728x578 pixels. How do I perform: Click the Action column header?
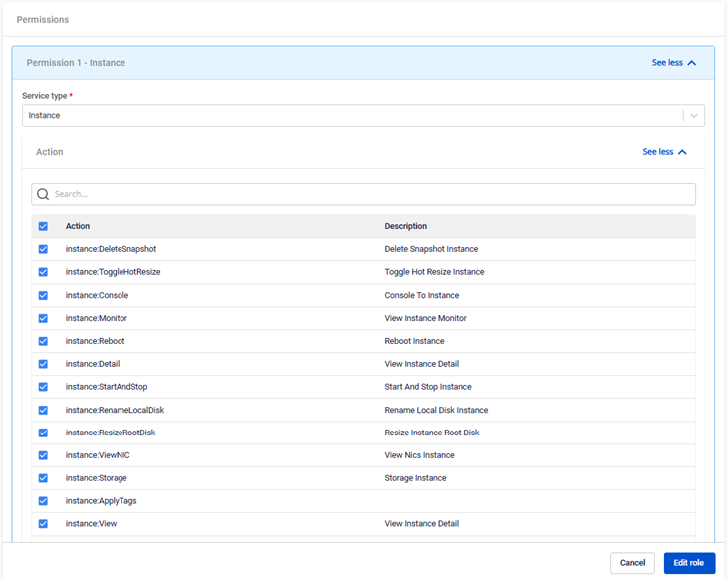tap(78, 226)
